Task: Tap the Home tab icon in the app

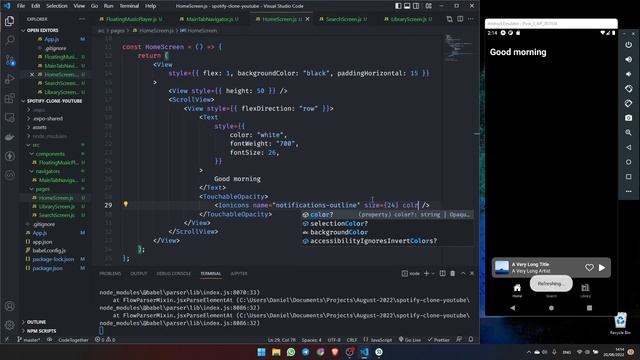Action: pos(517,288)
